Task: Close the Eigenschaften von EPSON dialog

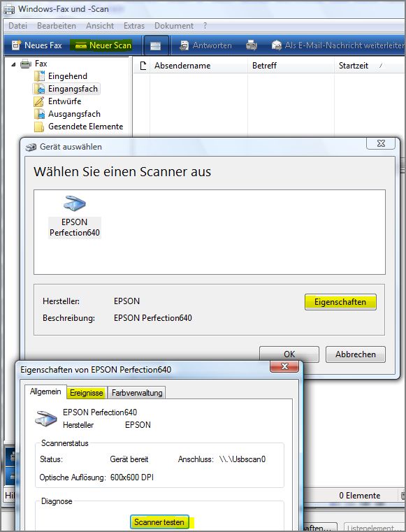Action: click(284, 366)
